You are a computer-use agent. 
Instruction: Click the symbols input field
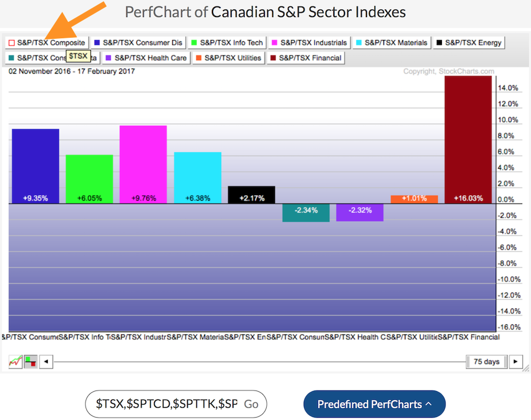coord(165,404)
